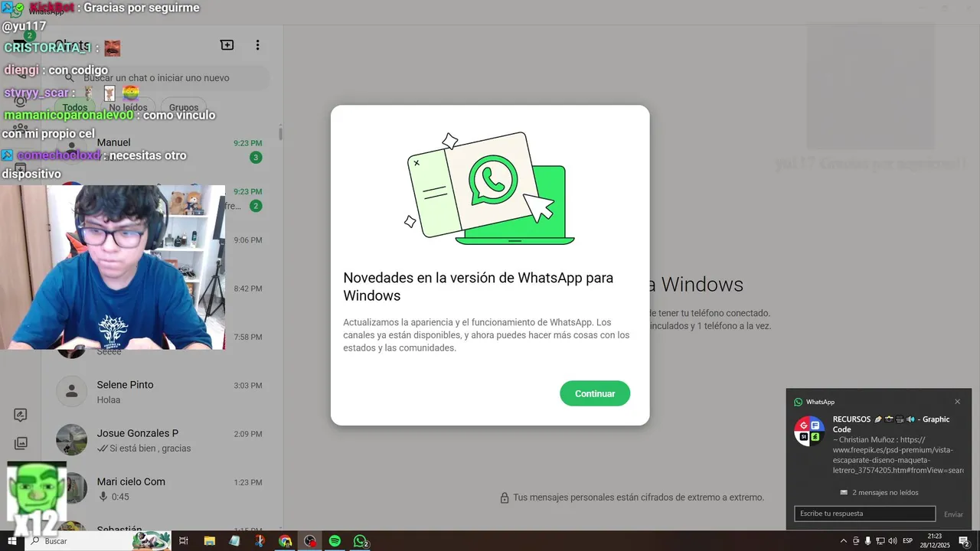980x551 pixels.
Task: Open the Josue Gonzales P chat
Action: coord(162,440)
